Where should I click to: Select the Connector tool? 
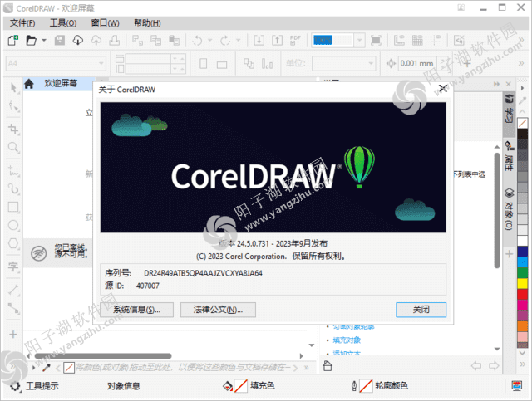13,308
